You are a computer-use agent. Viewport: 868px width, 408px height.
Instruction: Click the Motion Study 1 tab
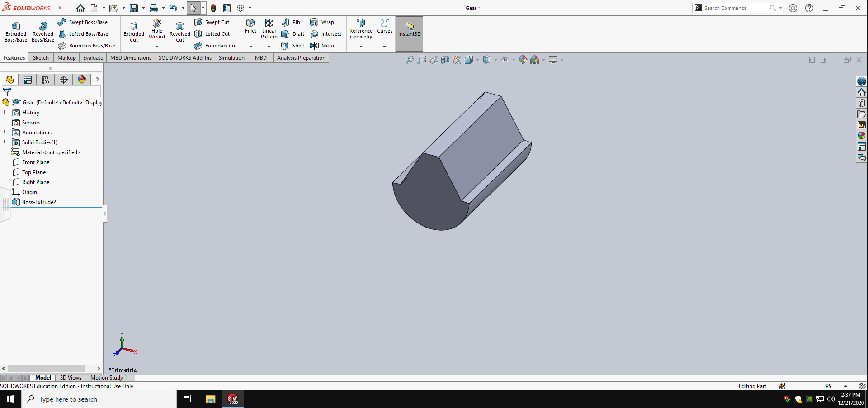pyautogui.click(x=108, y=378)
